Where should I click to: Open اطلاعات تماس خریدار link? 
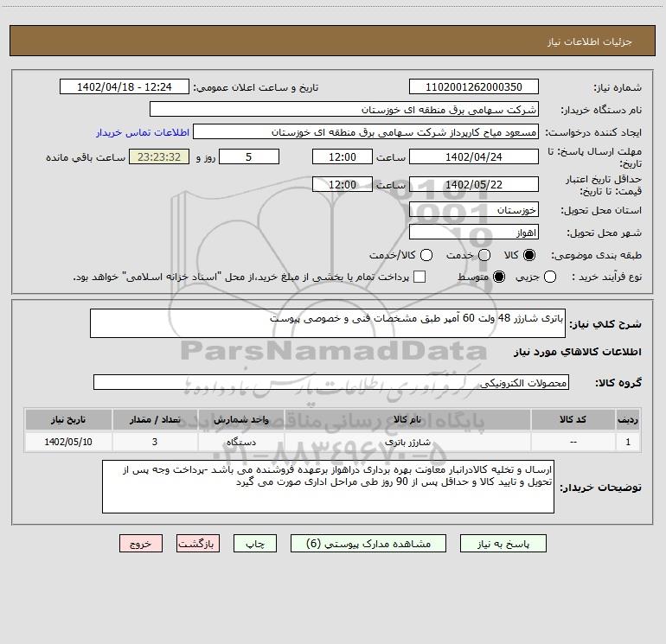pyautogui.click(x=143, y=132)
